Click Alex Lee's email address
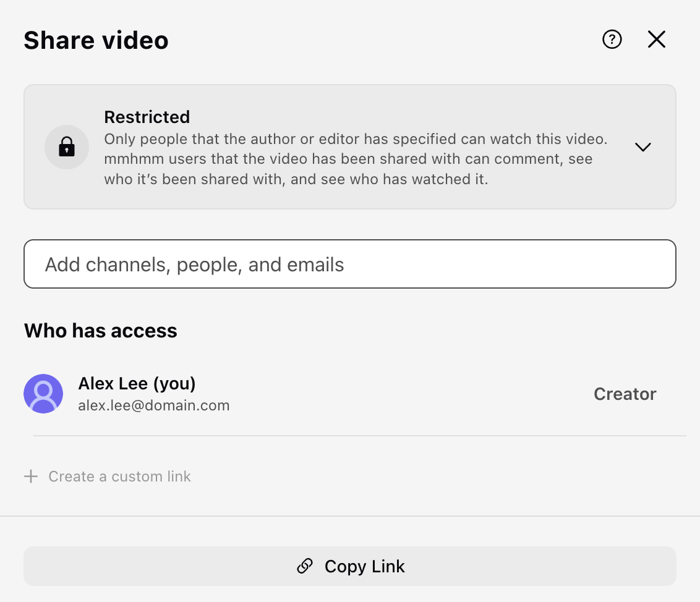The height and width of the screenshot is (602, 700). tap(154, 405)
